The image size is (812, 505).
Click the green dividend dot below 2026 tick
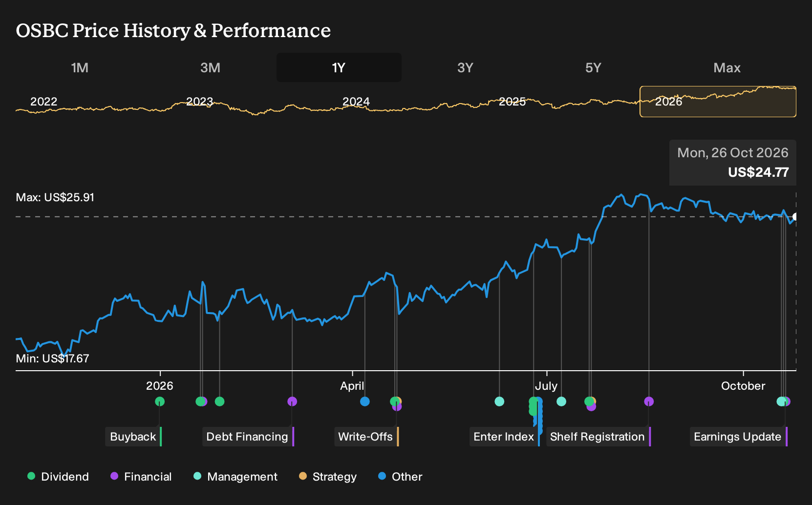(x=160, y=401)
